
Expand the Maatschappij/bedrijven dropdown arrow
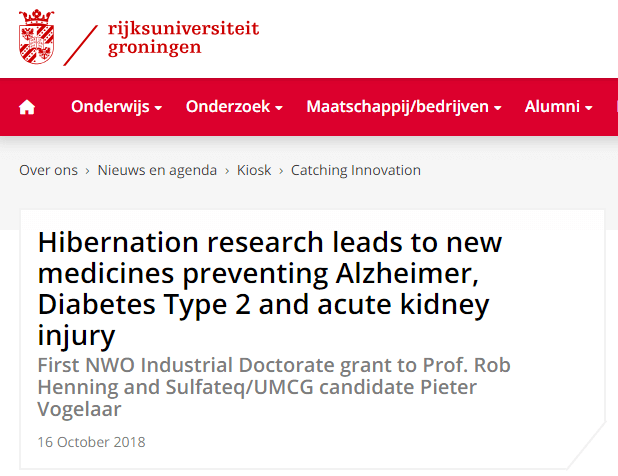(x=497, y=108)
